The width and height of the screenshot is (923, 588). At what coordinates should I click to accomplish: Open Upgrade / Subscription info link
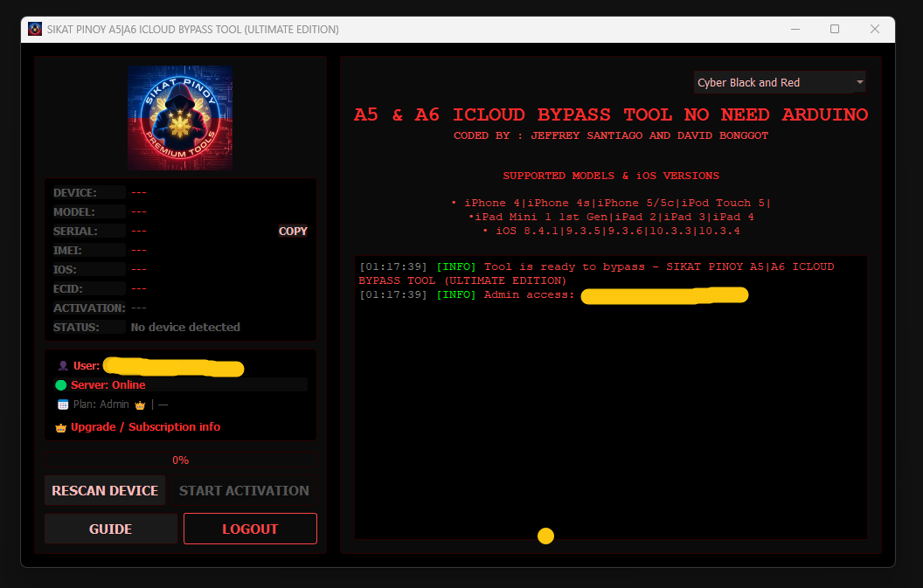(145, 426)
